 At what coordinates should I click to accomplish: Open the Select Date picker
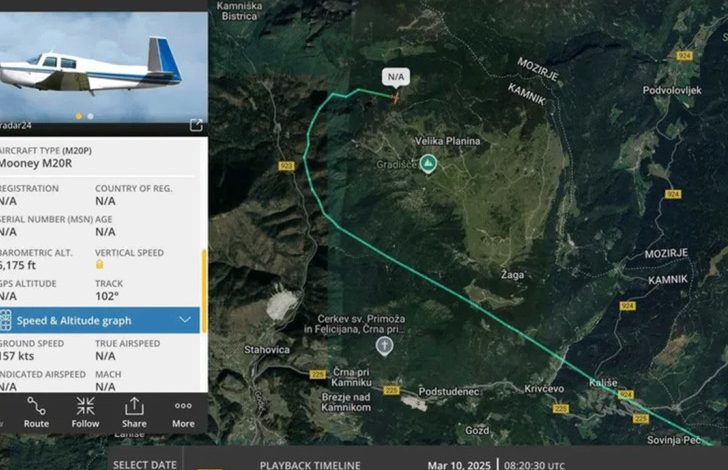click(144, 464)
